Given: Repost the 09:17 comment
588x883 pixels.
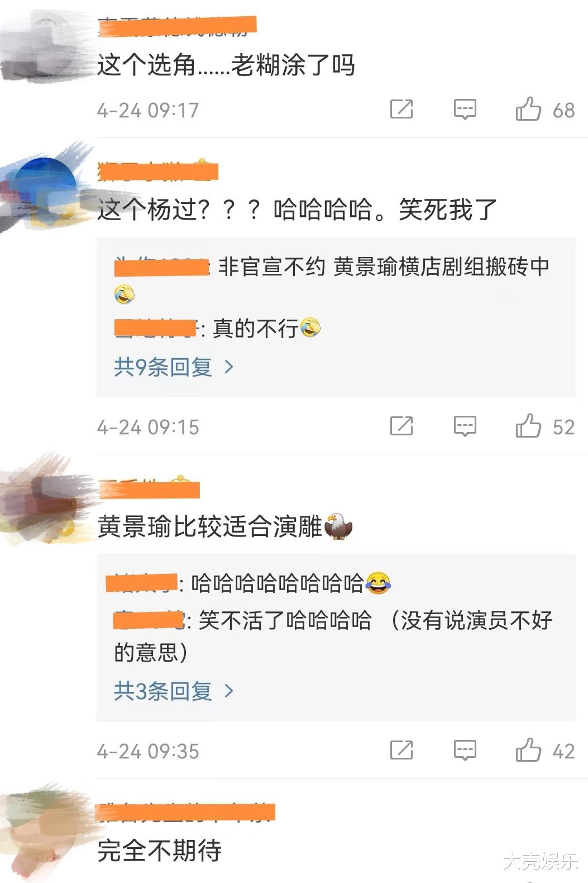Looking at the screenshot, I should tap(401, 109).
